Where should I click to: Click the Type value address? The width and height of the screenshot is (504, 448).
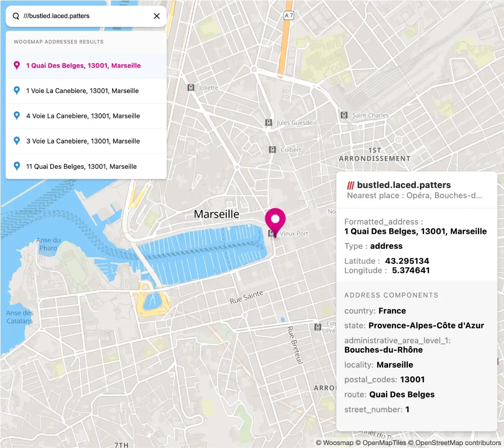(x=386, y=246)
